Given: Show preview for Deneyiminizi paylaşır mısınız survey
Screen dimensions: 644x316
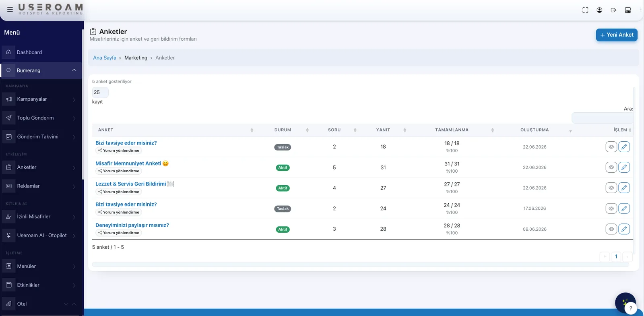Looking at the screenshot, I should click(x=611, y=229).
